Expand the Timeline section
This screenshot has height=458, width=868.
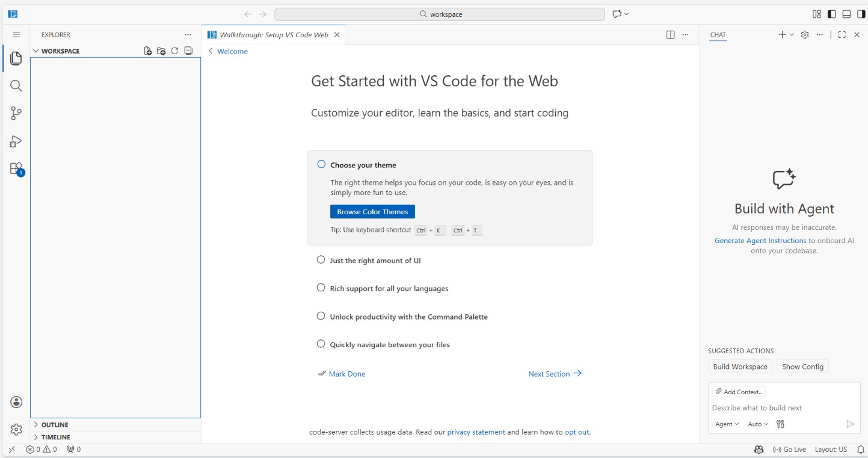[55, 438]
